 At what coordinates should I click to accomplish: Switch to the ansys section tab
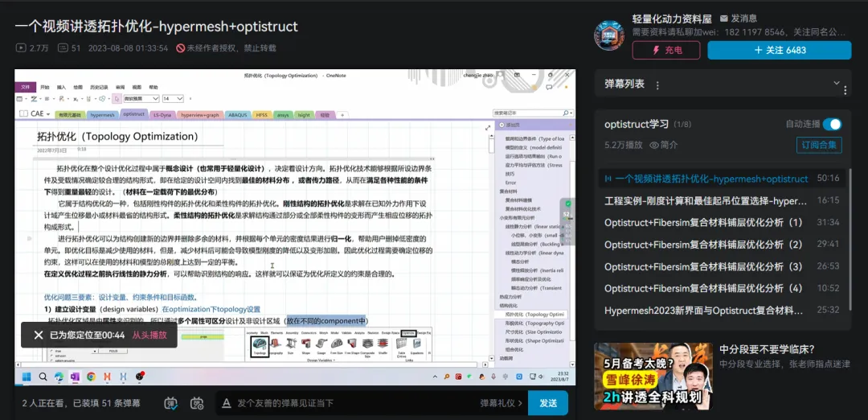pyautogui.click(x=282, y=115)
